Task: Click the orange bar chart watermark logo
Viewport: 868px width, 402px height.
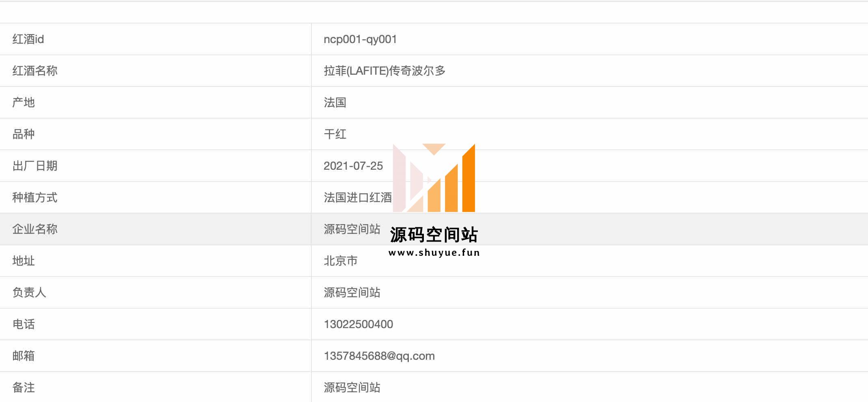Action: click(434, 177)
